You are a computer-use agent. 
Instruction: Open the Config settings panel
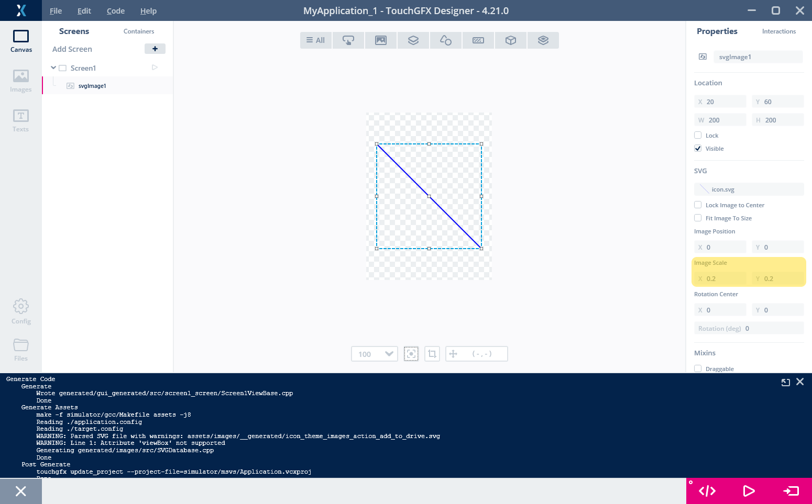point(21,311)
